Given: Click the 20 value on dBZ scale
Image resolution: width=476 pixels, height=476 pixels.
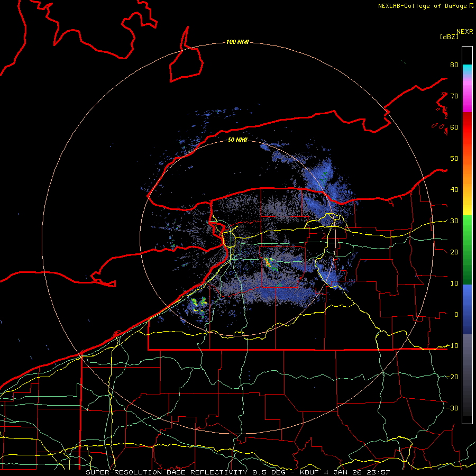Looking at the screenshot, I should [454, 252].
